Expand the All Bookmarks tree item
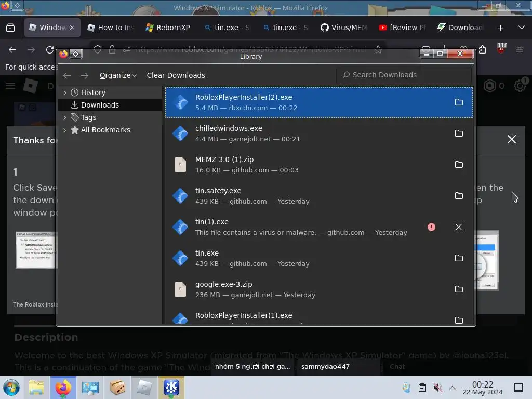This screenshot has height=399, width=532. click(65, 130)
